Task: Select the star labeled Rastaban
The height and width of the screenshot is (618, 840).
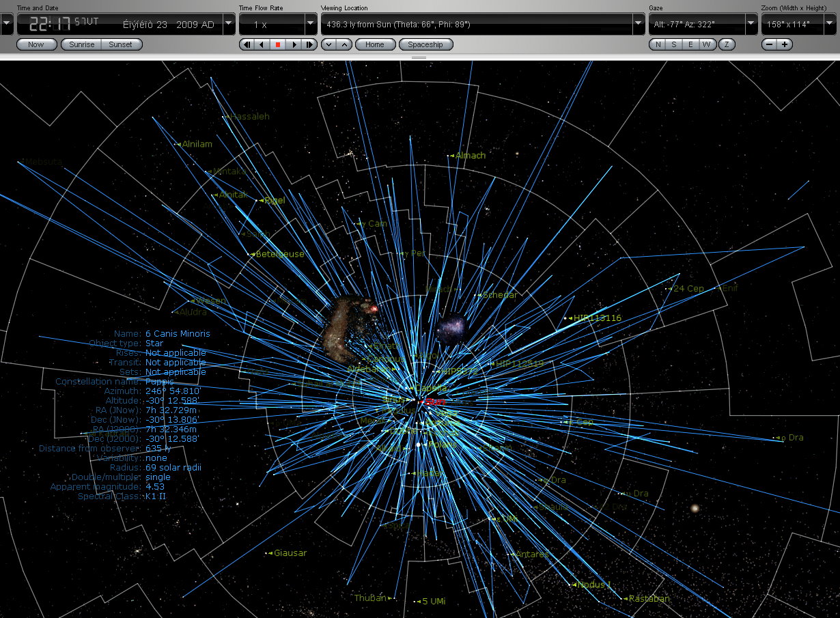Action: tap(649, 599)
